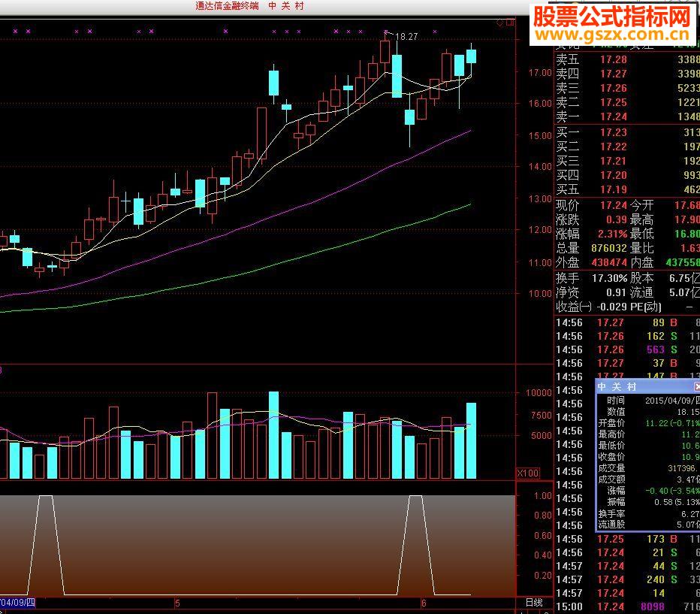Viewport: 700px width, 614px height.
Task: Click the 17.00 price axis label
Action: tap(540, 72)
